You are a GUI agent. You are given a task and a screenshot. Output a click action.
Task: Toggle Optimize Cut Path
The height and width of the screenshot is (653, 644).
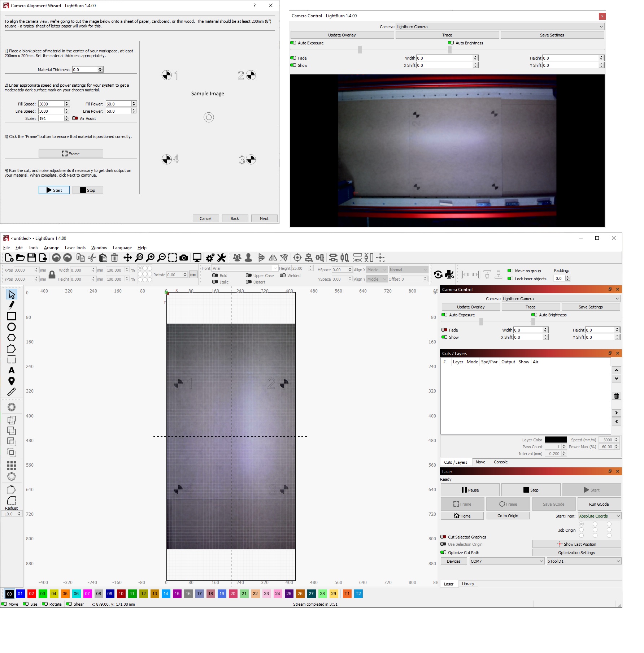(x=443, y=552)
